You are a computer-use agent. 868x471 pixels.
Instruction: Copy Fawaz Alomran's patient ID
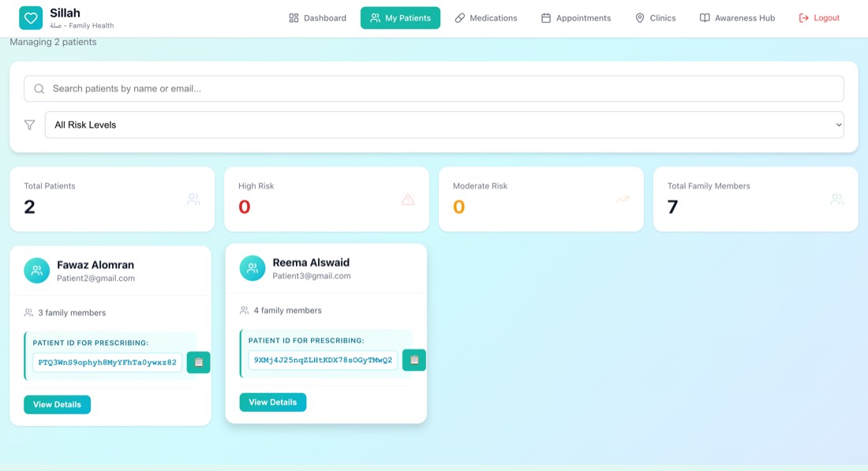click(x=198, y=363)
